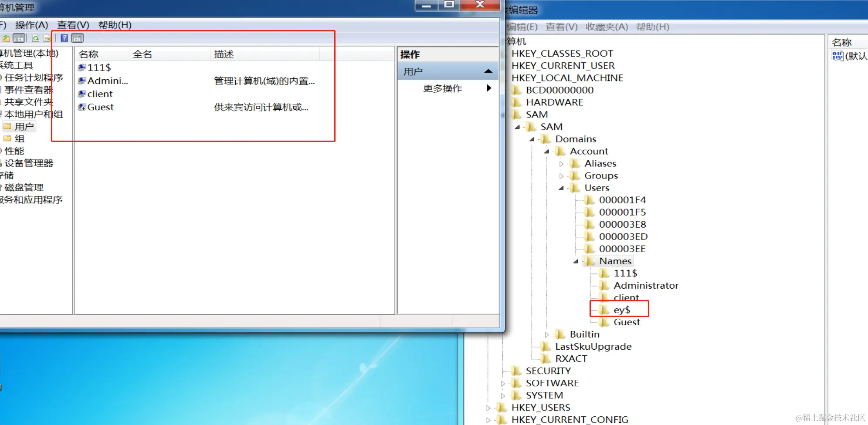Click the 111$ key folder under Names
The image size is (868, 425).
[604, 273]
